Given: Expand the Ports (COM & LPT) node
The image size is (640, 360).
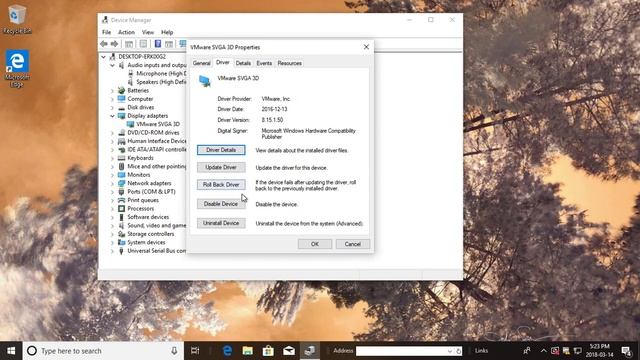Looking at the screenshot, I should tap(112, 192).
